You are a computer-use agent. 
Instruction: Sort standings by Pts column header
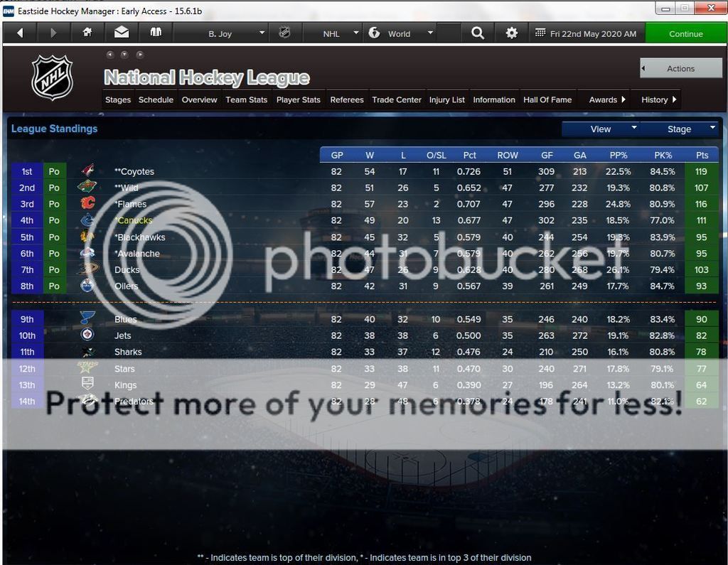702,155
